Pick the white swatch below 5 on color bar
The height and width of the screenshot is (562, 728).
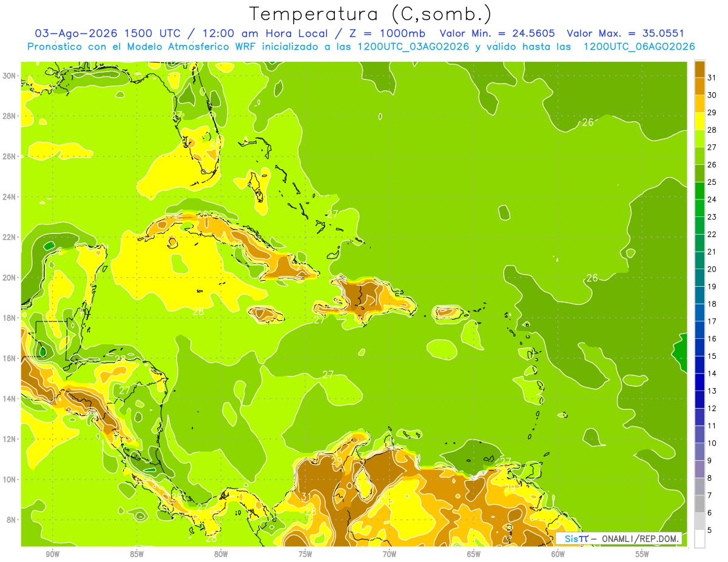tap(699, 539)
